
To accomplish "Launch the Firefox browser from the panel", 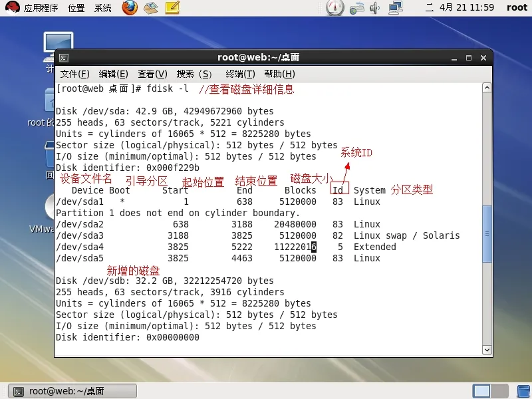I will point(130,8).
